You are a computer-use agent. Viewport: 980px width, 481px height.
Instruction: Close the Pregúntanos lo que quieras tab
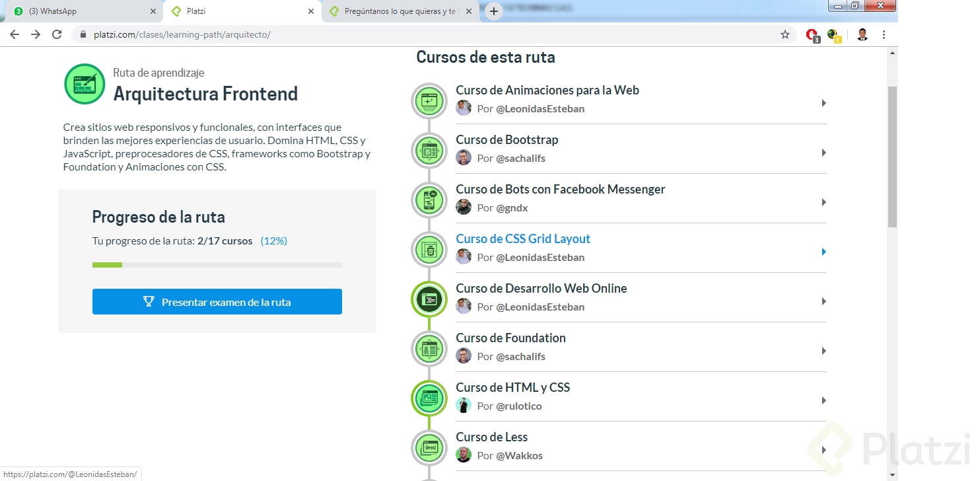(468, 11)
